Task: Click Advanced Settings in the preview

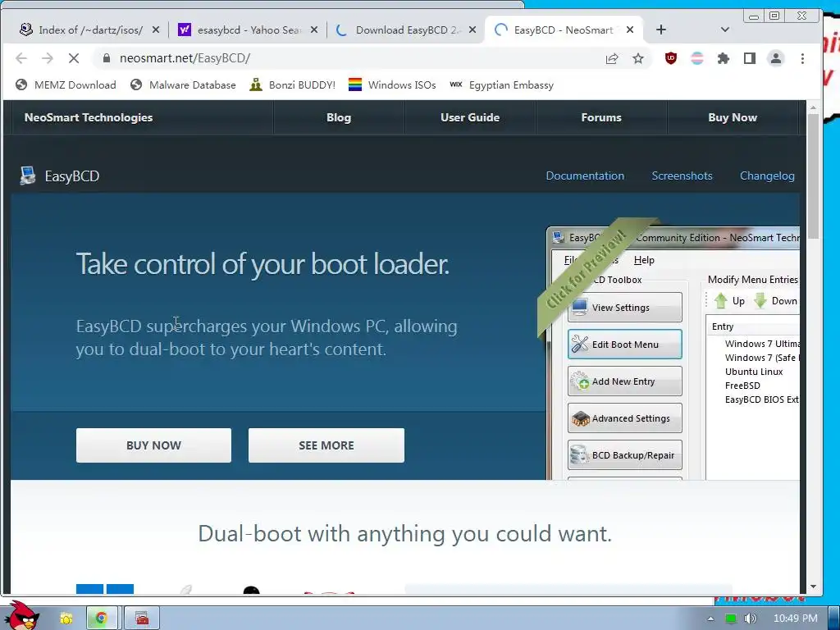Action: click(x=624, y=418)
